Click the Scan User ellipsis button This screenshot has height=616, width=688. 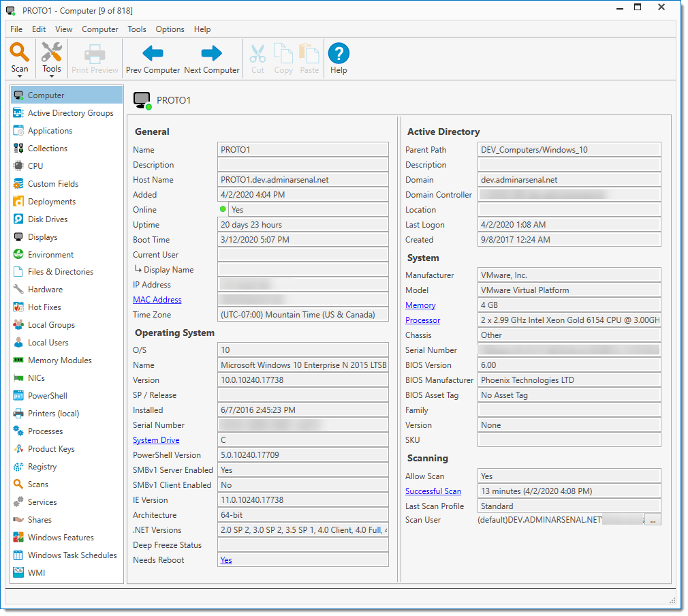click(x=653, y=520)
